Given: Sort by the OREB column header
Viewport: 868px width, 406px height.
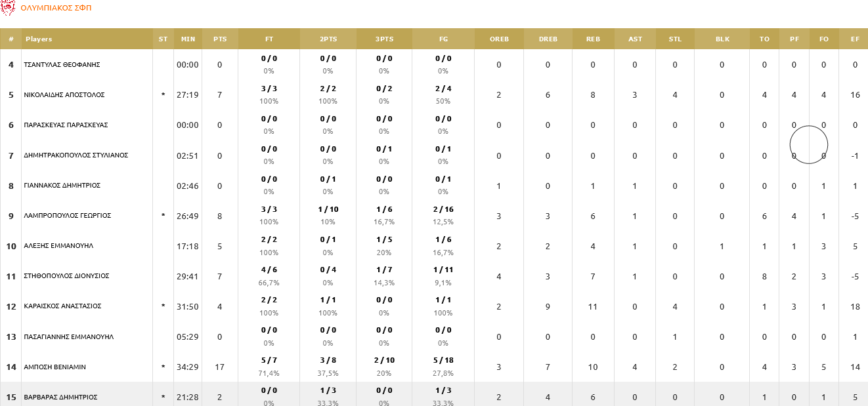Looking at the screenshot, I should [499, 39].
